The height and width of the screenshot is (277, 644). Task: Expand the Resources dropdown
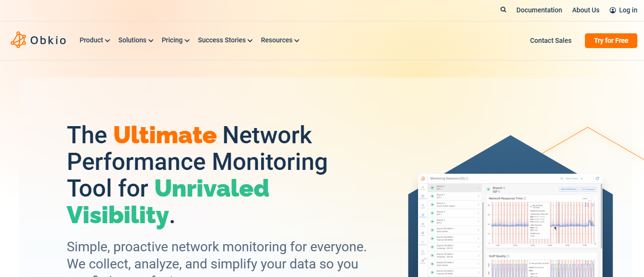point(280,40)
